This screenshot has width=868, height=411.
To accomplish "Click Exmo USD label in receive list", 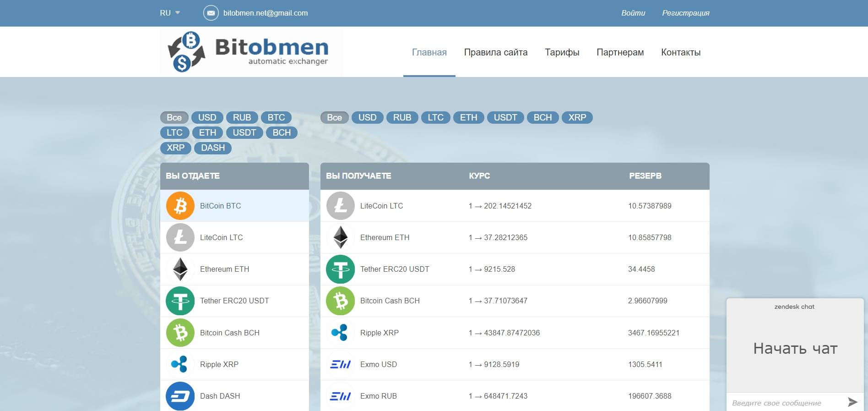I will point(379,364).
